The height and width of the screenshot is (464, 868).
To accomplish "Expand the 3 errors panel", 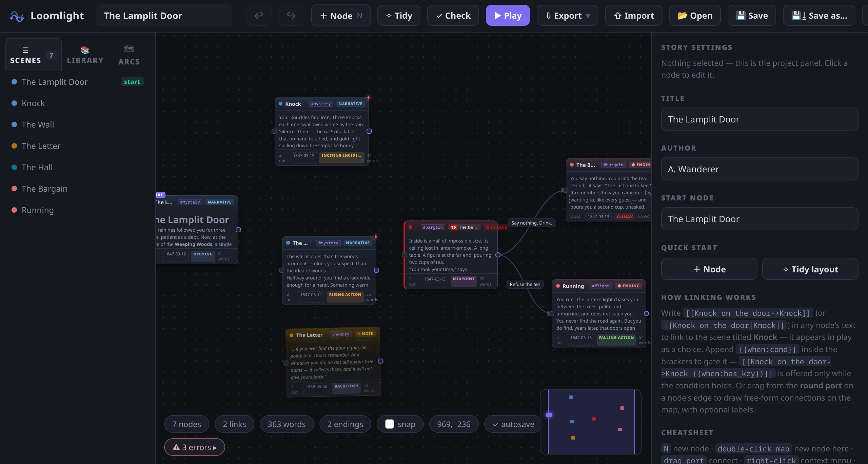I will [194, 447].
